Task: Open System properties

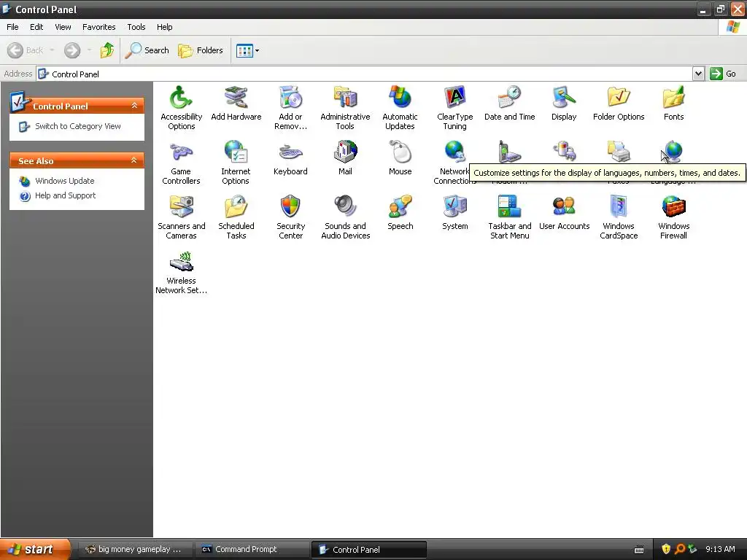Action: [x=455, y=213]
